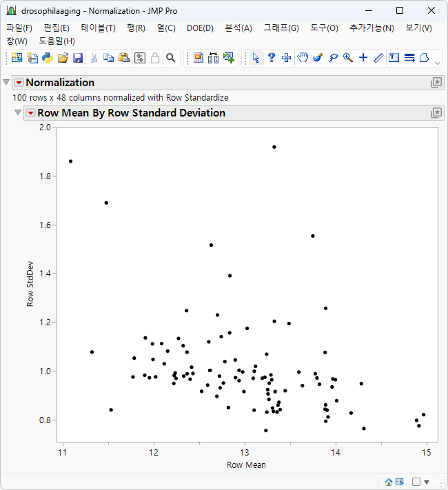The width and height of the screenshot is (448, 490).
Task: Select the Text annotation tool
Action: point(394,58)
